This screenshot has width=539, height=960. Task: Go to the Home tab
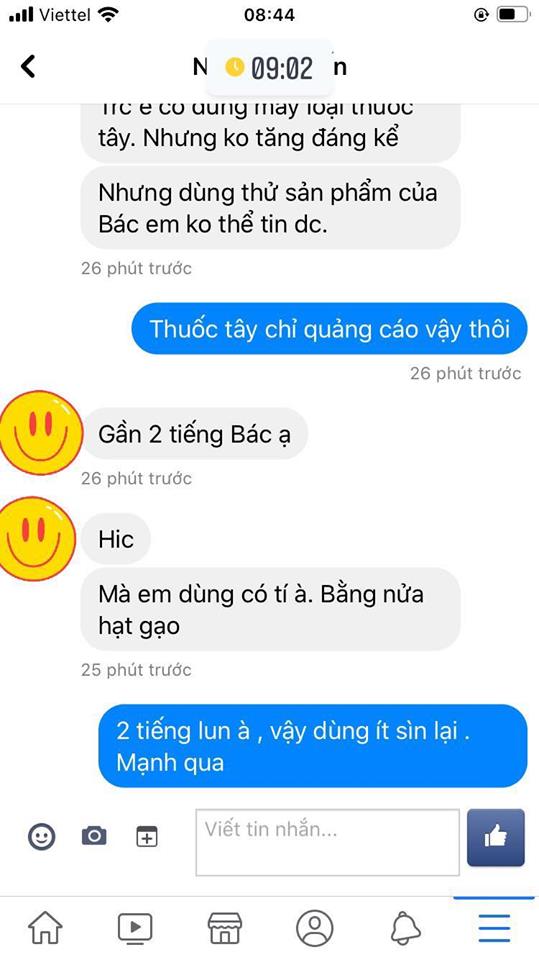pos(45,928)
